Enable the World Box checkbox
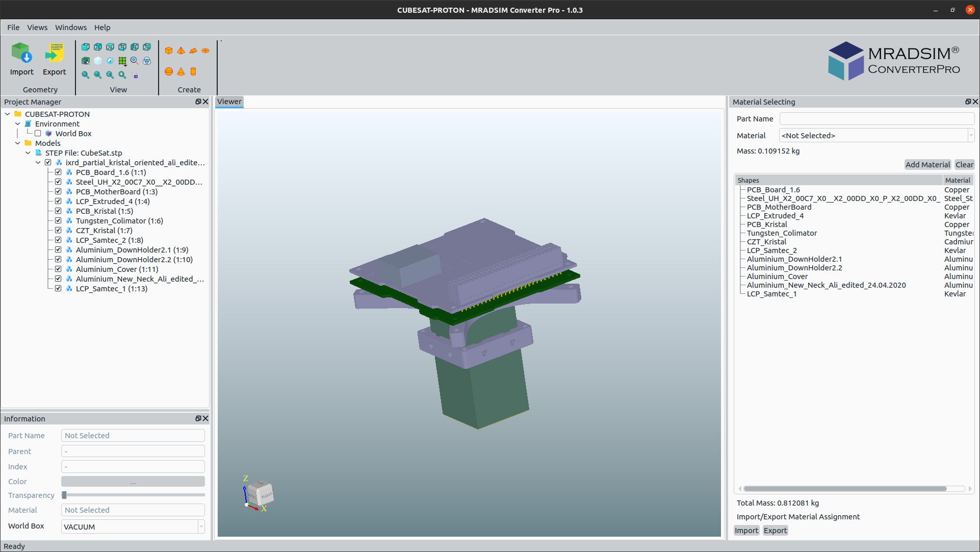The height and width of the screenshot is (552, 980). point(38,134)
